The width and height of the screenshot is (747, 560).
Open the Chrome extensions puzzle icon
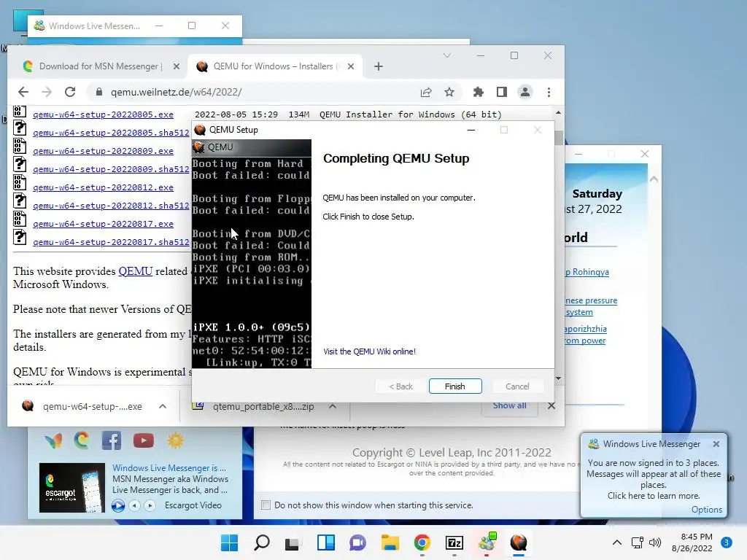479,92
